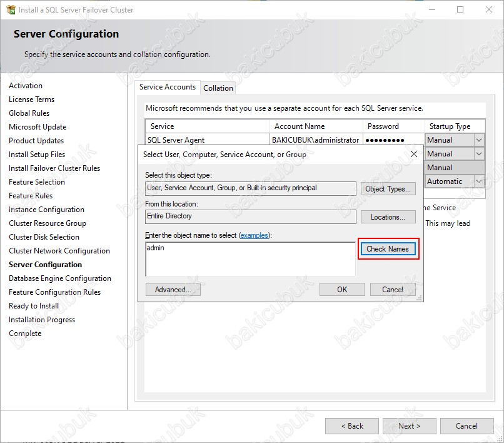Image resolution: width=504 pixels, height=443 pixels.
Task: Click the third Manual startup type cell
Action: pyautogui.click(x=455, y=168)
